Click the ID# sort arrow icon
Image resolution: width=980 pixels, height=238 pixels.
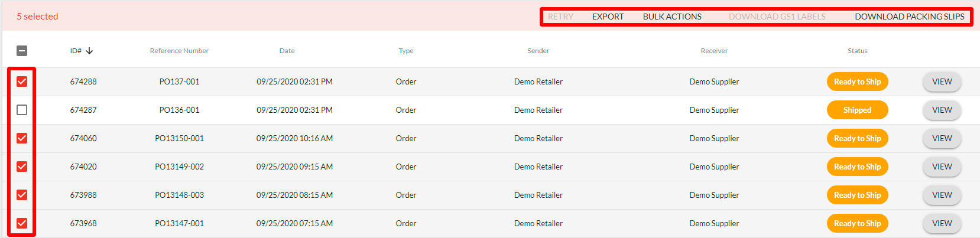89,51
